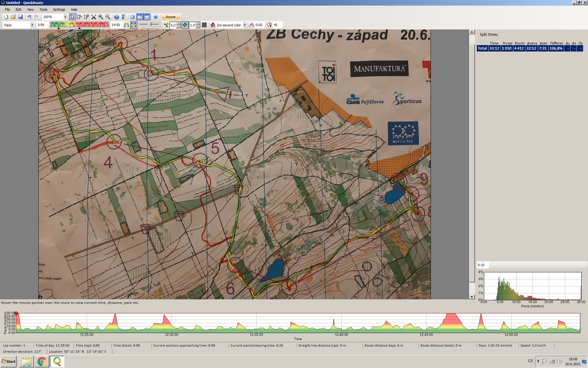This screenshot has width=588, height=368.
Task: Click the Windows Start button
Action: tap(9, 362)
